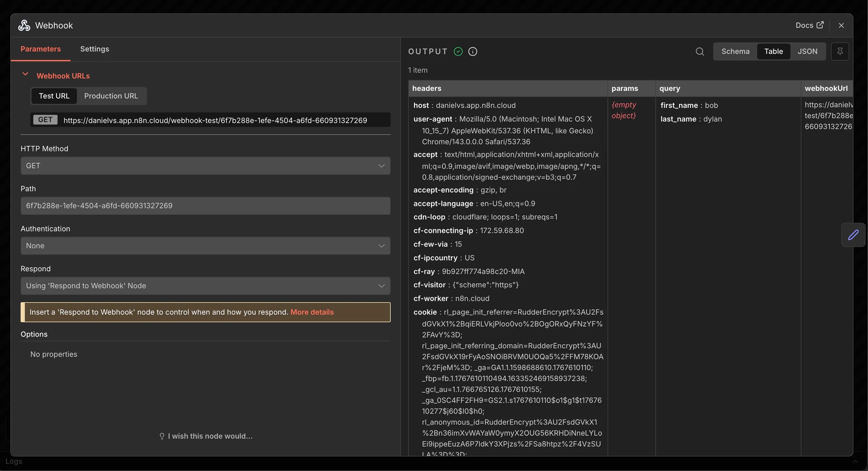
Task: Click 'I wish this node would...' link
Action: pos(210,436)
